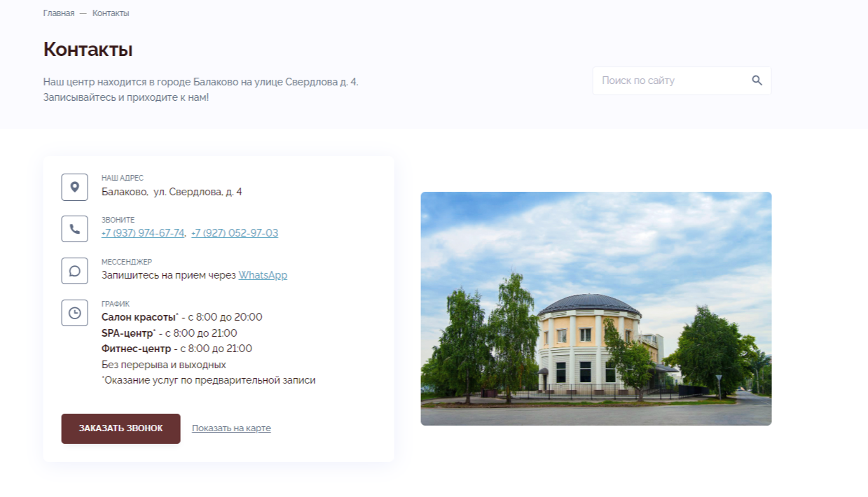Screen dimensions: 868x497
Task: Click the "Контакты" page heading
Action: pyautogui.click(x=88, y=50)
